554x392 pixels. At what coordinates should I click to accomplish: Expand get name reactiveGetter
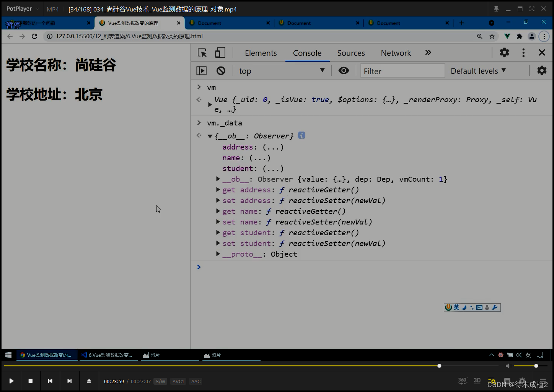[x=218, y=211]
